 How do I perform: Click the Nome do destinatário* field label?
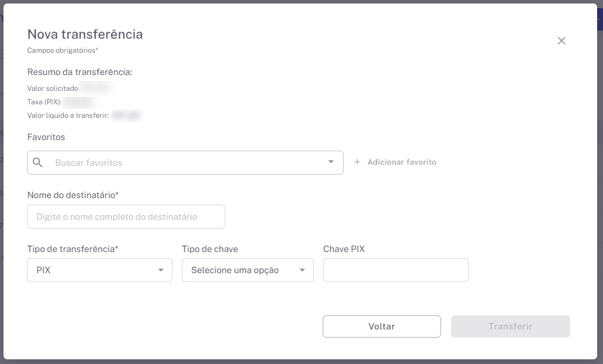point(73,195)
